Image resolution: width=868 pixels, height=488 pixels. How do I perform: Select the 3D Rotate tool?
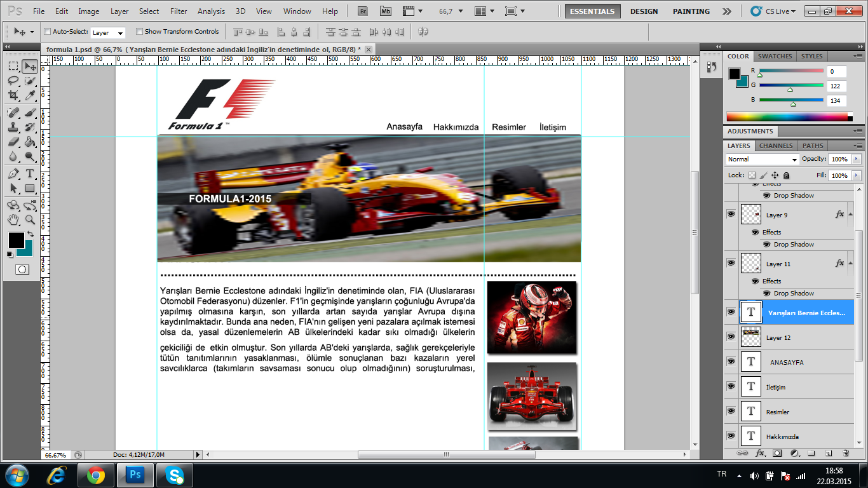(x=13, y=205)
